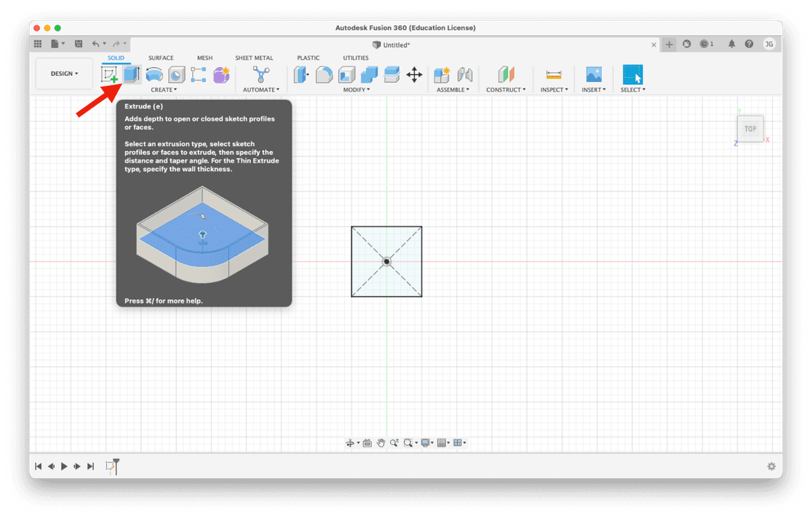The width and height of the screenshot is (812, 518).
Task: Click the Measure tool icon
Action: (x=554, y=74)
